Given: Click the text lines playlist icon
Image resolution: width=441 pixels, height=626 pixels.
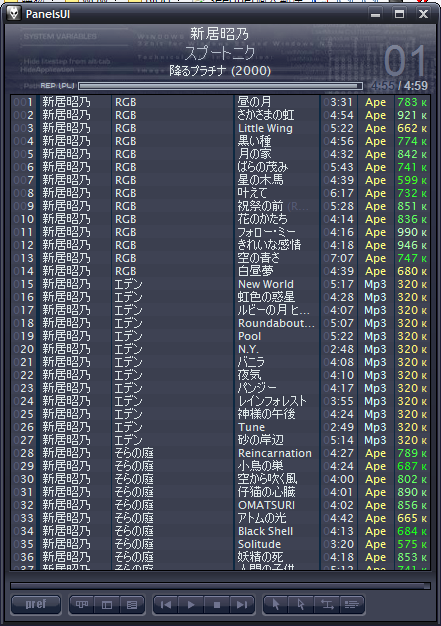Looking at the screenshot, I should (352, 604).
